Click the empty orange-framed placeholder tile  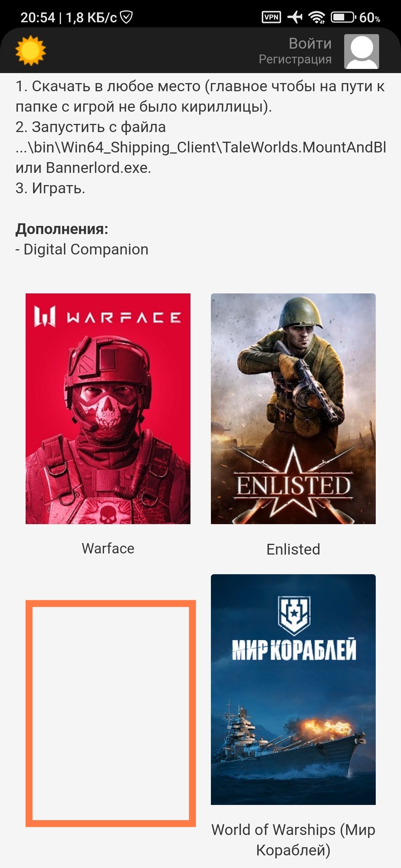111,713
